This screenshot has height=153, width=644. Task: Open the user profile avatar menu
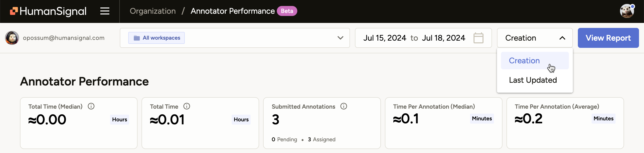point(627,11)
